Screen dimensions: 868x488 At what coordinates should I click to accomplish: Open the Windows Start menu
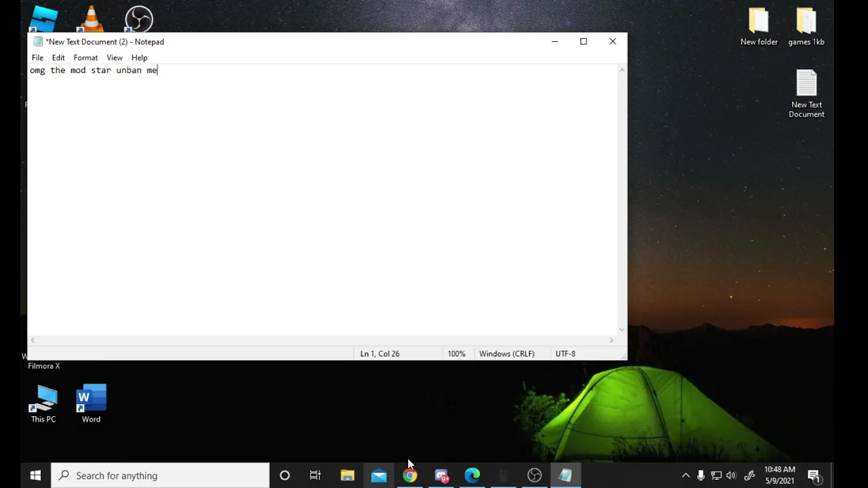35,476
